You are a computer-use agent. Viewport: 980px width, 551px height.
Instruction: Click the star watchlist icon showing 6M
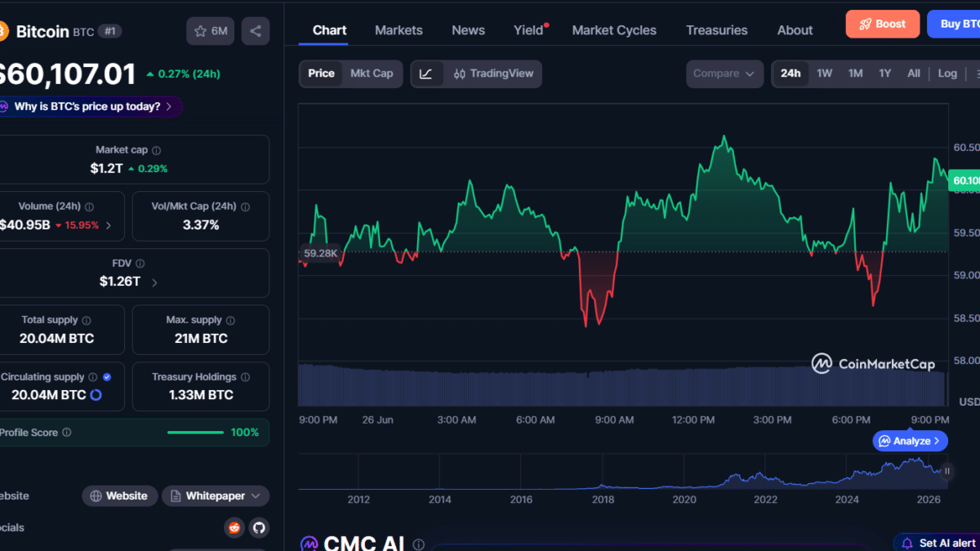(x=211, y=31)
